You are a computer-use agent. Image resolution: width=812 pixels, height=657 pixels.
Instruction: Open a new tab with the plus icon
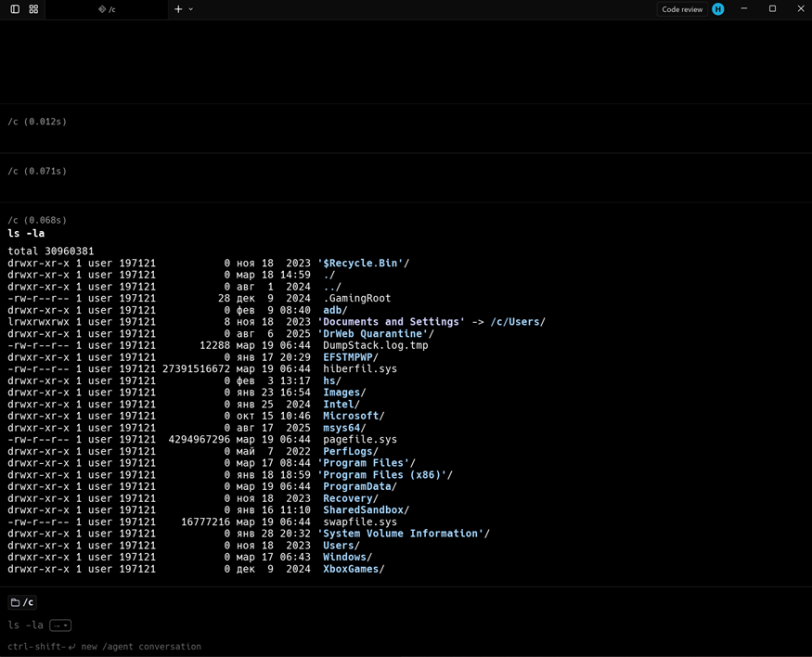click(x=178, y=9)
